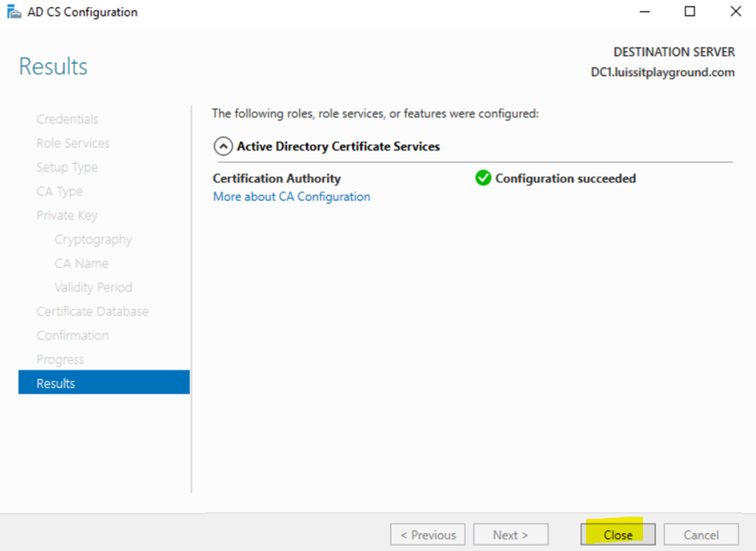
Task: Click the Configuration succeeded status text
Action: [x=565, y=178]
